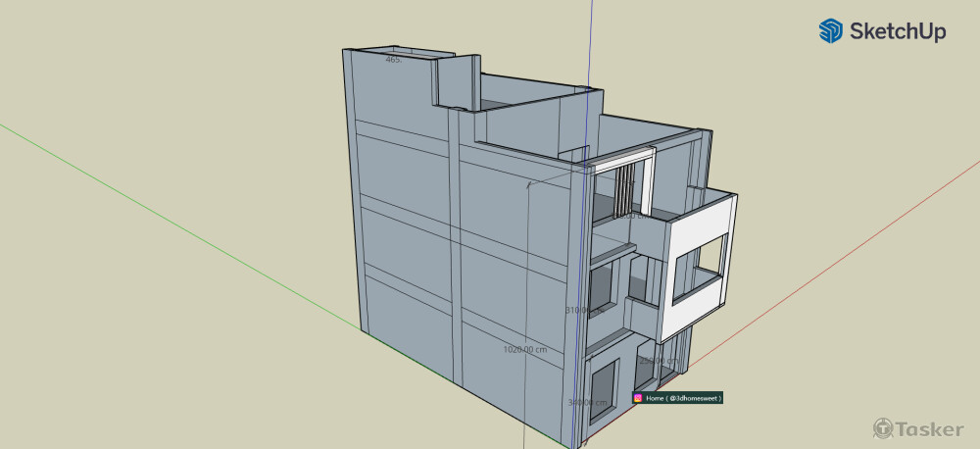The height and width of the screenshot is (449, 980).
Task: Select the vertical louver slats on top floor
Action: [x=623, y=191]
